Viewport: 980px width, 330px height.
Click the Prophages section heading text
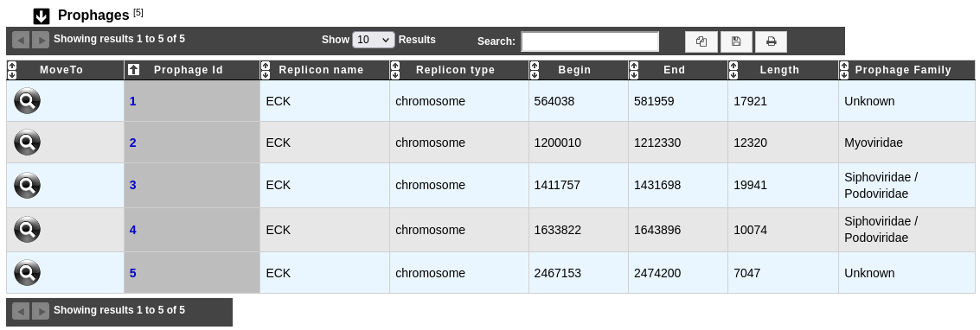click(93, 15)
